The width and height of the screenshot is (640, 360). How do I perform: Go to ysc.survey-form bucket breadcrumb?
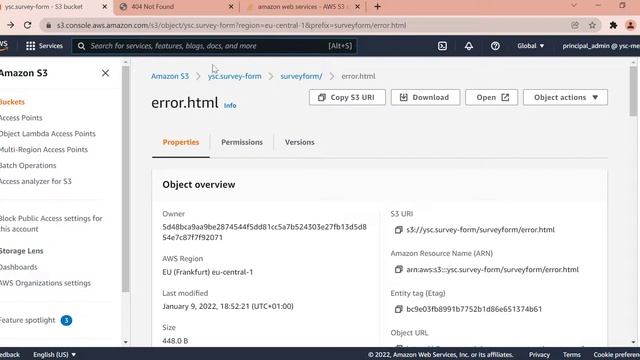235,76
